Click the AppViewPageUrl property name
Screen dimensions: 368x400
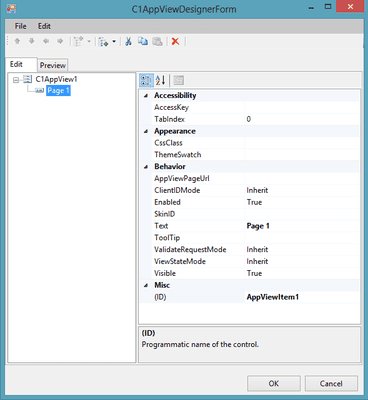pos(182,178)
